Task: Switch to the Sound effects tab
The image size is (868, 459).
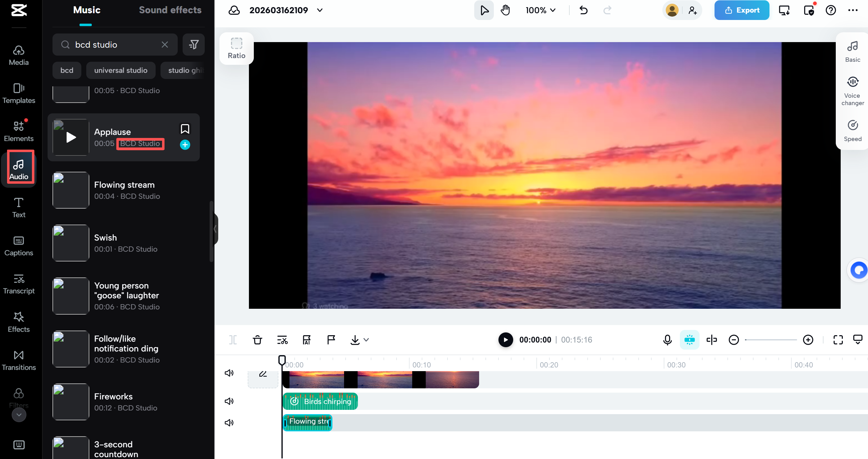Action: pyautogui.click(x=171, y=10)
